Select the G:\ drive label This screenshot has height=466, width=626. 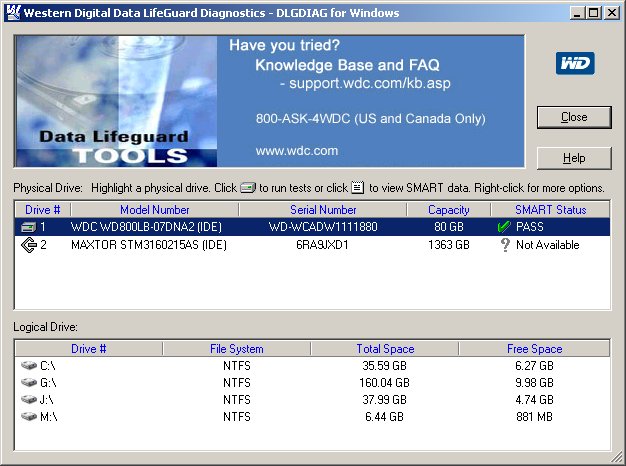point(48,383)
